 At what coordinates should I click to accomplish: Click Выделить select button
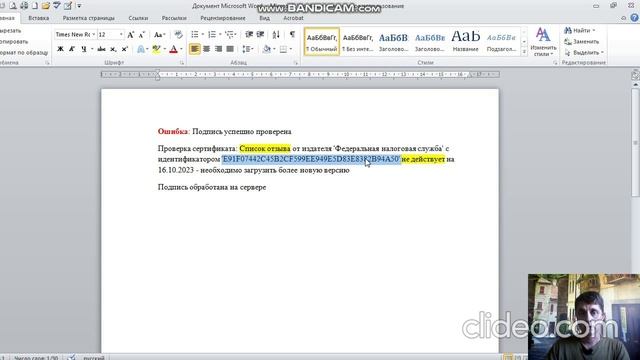click(x=584, y=53)
